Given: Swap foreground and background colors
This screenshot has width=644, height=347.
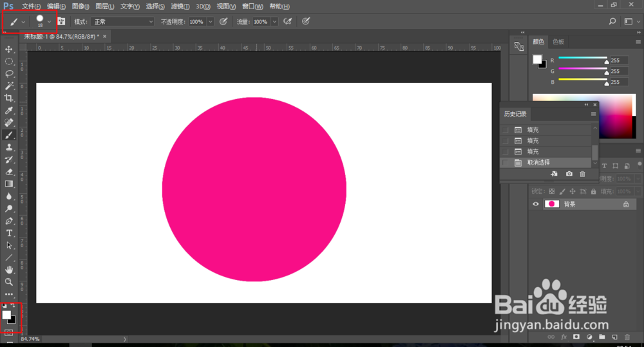Looking at the screenshot, I should (13, 306).
